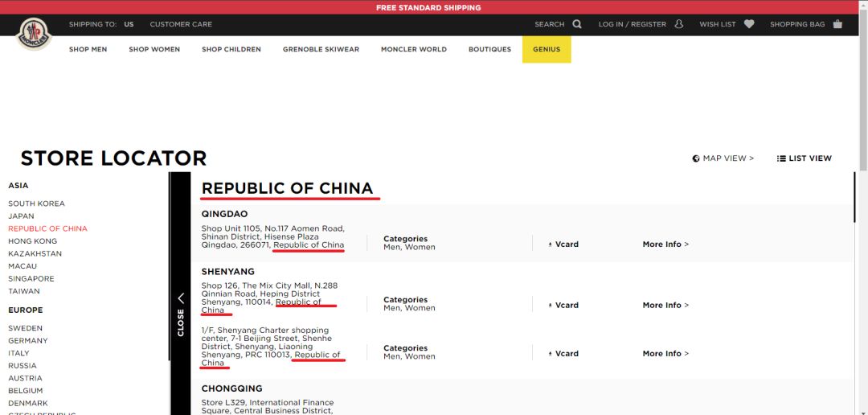Open Customer Care link

(181, 24)
